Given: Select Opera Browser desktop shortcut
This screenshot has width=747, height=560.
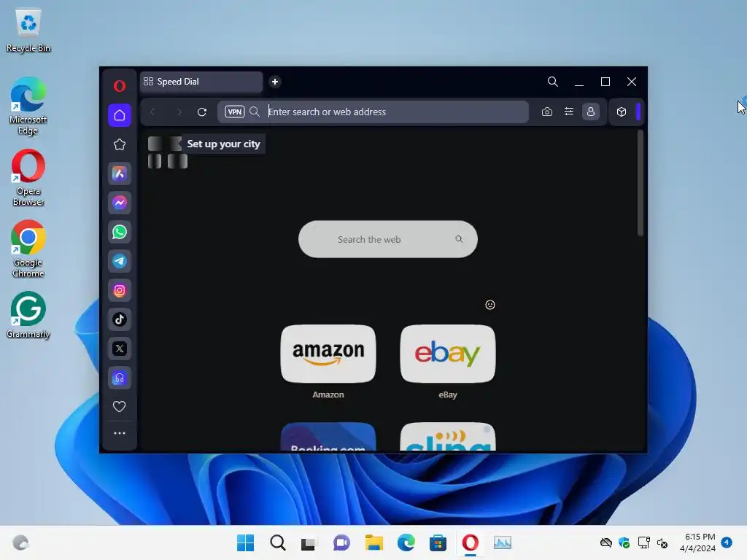Looking at the screenshot, I should (x=28, y=178).
